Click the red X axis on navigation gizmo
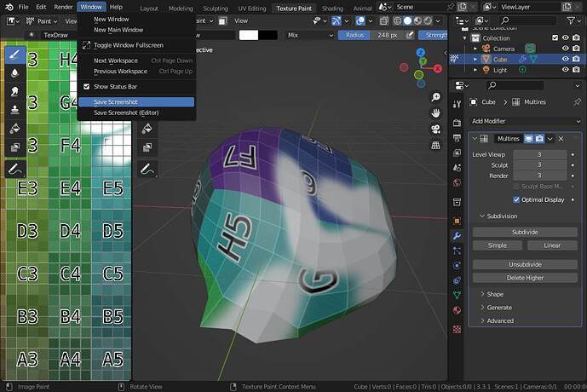Image resolution: width=587 pixels, height=392 pixels. pos(438,69)
